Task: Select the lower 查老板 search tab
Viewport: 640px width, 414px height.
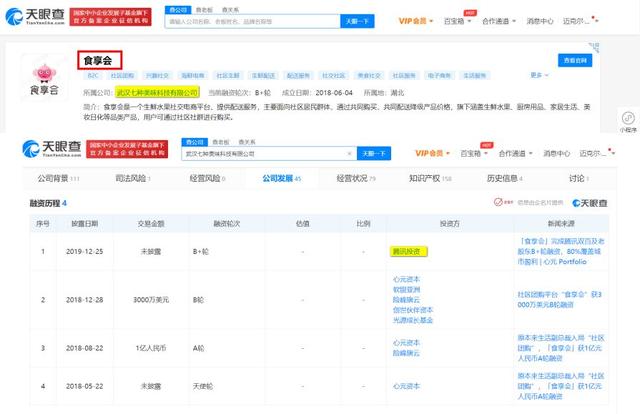Action: pyautogui.click(x=221, y=142)
